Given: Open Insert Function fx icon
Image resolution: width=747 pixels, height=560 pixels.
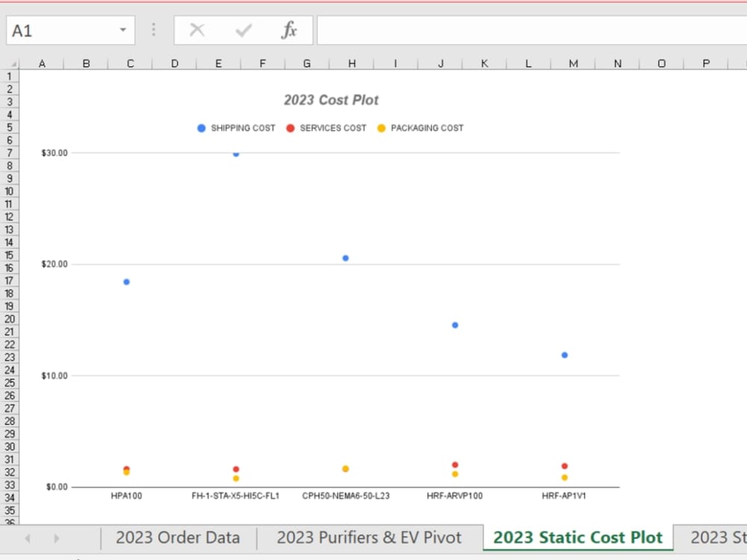Looking at the screenshot, I should point(288,30).
